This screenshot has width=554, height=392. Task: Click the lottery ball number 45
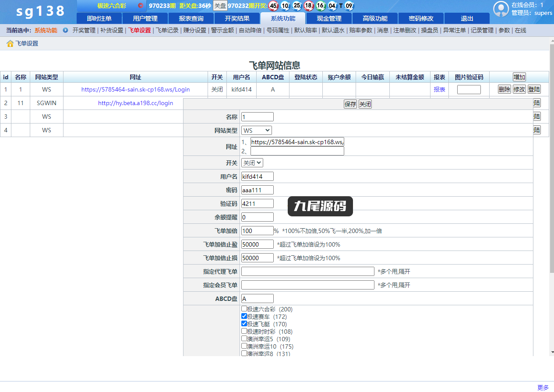pyautogui.click(x=274, y=6)
